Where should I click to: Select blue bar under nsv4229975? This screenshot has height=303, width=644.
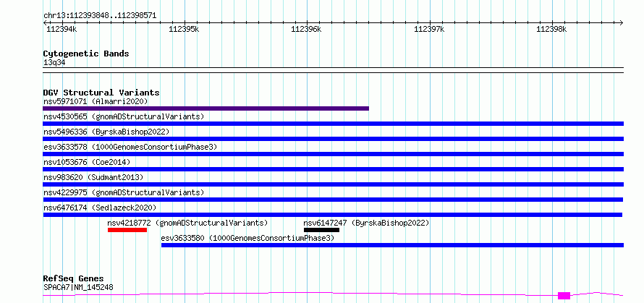333,200
